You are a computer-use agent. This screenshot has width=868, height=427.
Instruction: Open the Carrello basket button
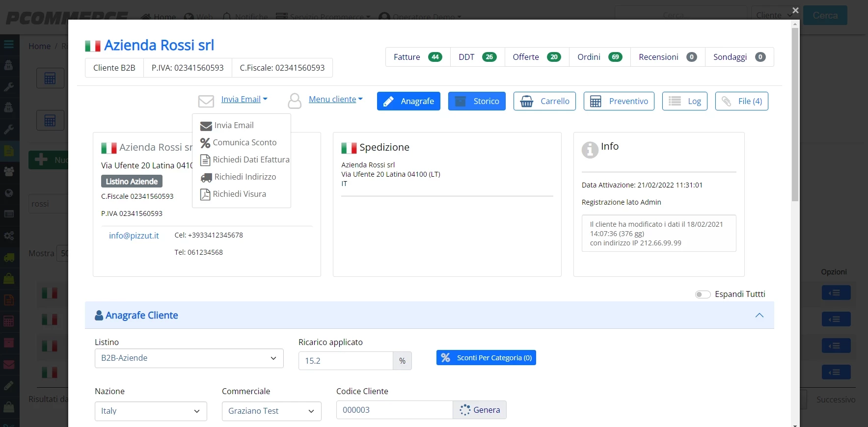pyautogui.click(x=544, y=101)
